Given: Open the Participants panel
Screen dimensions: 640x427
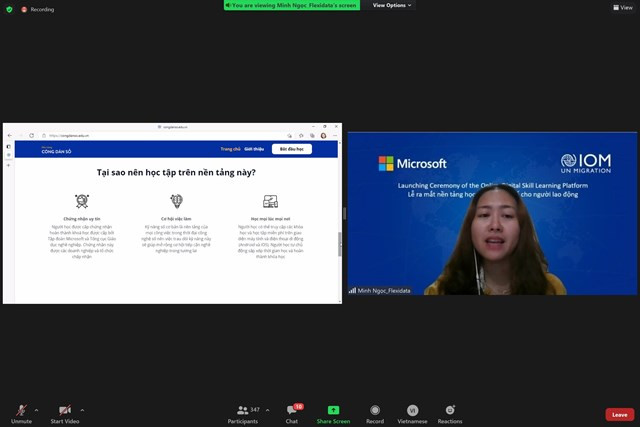Looking at the screenshot, I should (x=243, y=414).
